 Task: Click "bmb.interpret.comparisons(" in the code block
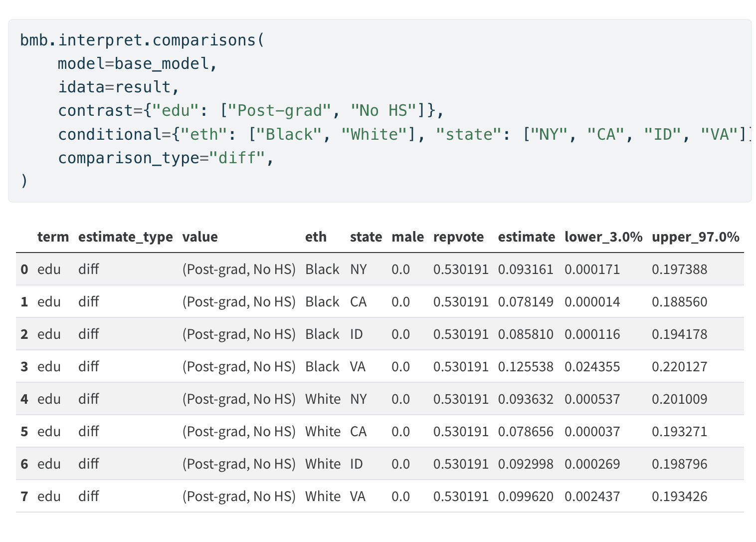(x=142, y=40)
